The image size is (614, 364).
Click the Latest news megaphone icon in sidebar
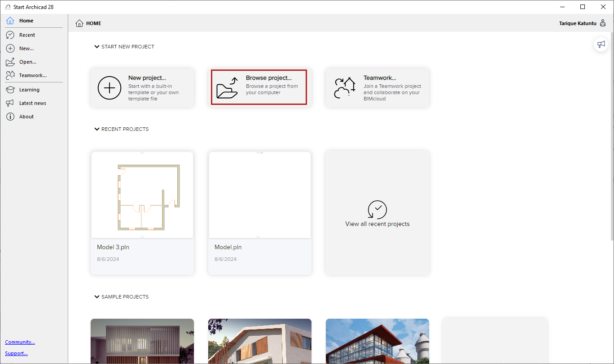click(10, 103)
